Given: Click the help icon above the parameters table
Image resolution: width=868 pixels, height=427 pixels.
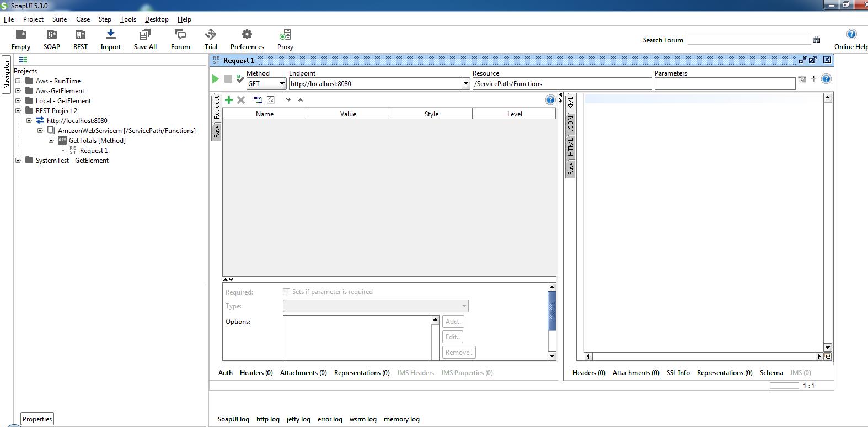Looking at the screenshot, I should click(x=550, y=100).
